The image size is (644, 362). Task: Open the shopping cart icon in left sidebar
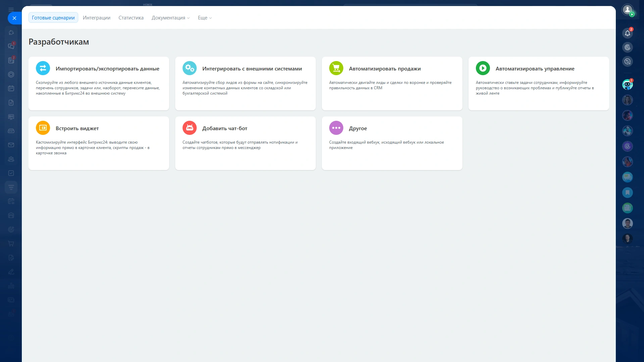pos(11,244)
